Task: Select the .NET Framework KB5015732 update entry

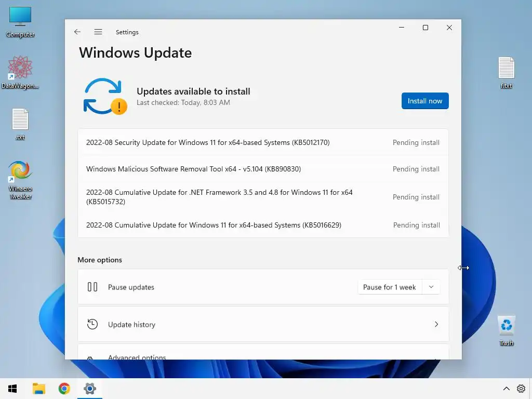Action: tap(263, 197)
